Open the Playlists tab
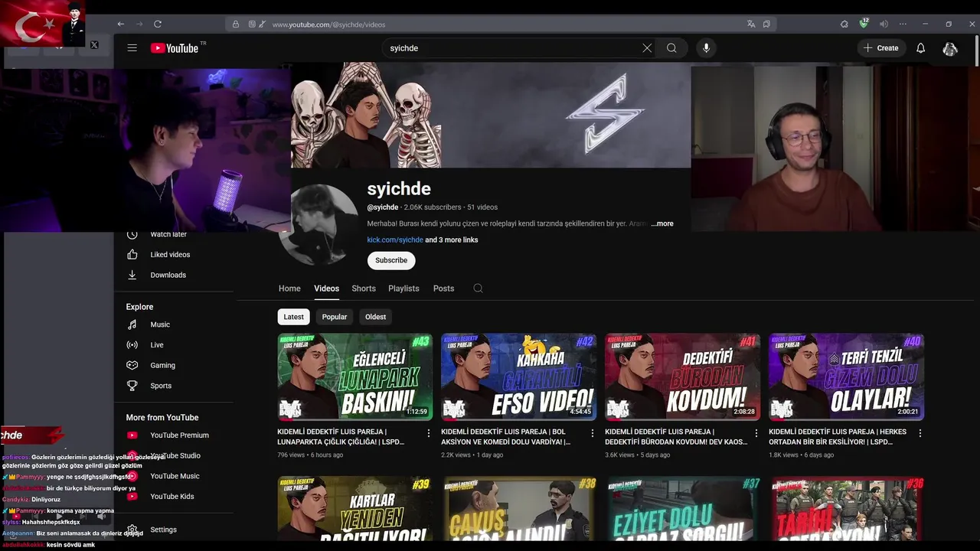Image resolution: width=980 pixels, height=551 pixels. coord(403,289)
